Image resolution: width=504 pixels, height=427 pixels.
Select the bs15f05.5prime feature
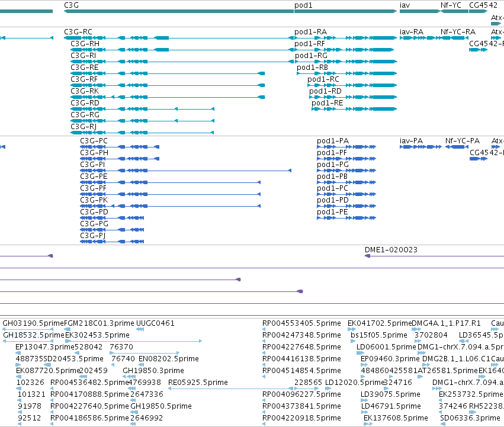coord(379,335)
